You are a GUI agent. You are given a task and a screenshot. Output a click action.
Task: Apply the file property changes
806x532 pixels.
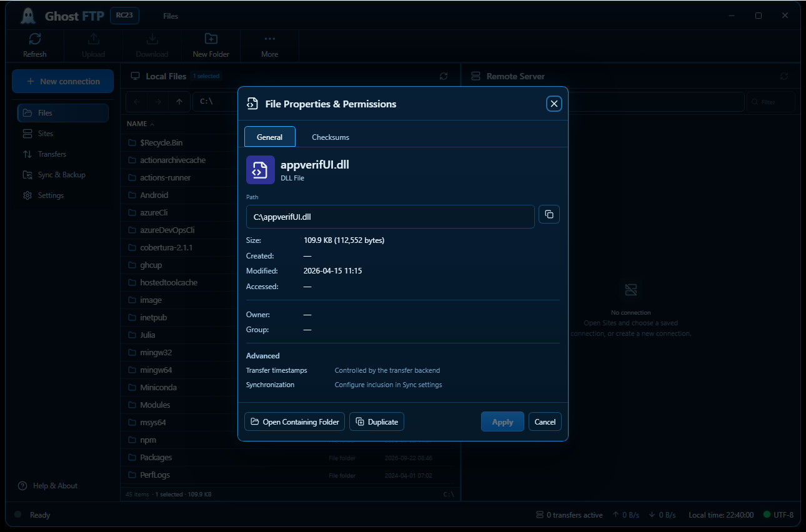pos(502,421)
